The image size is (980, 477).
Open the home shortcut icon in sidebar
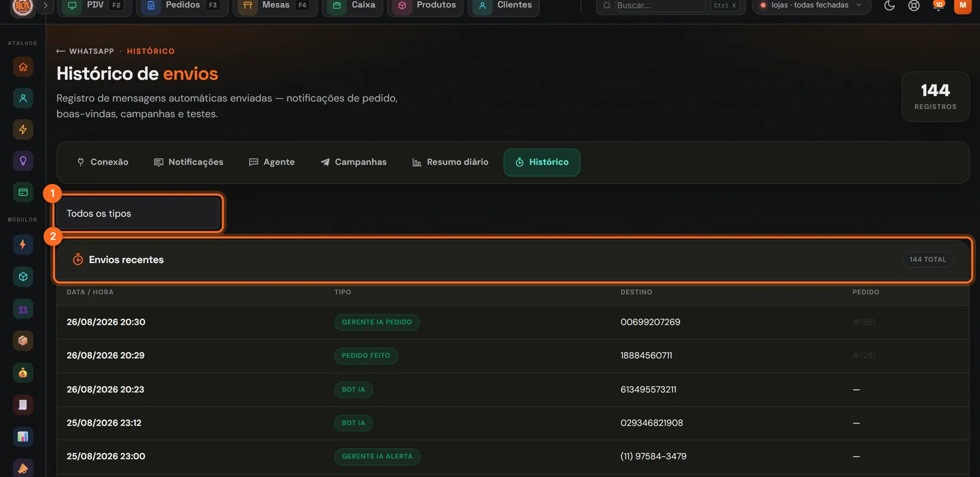click(23, 67)
